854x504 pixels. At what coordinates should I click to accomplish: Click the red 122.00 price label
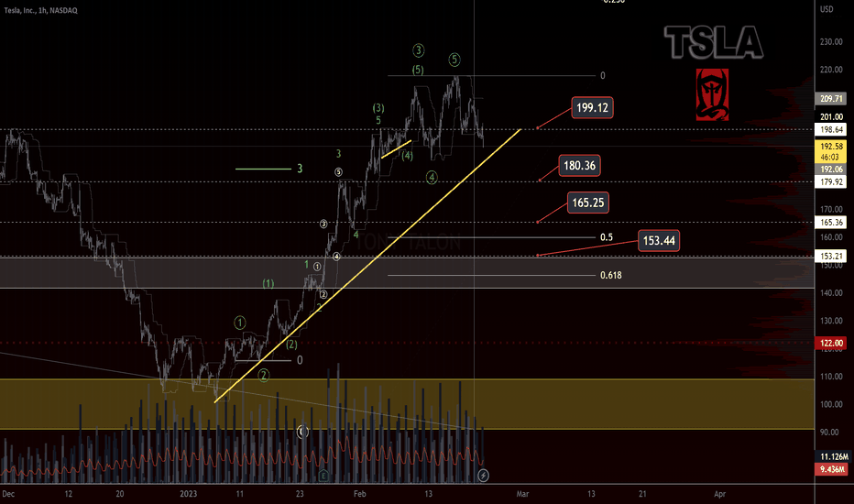[831, 344]
